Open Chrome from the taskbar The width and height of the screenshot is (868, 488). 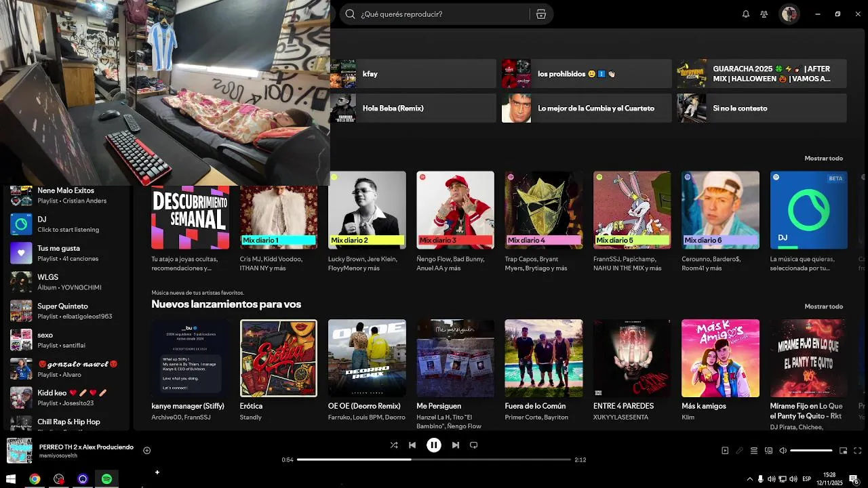35,479
